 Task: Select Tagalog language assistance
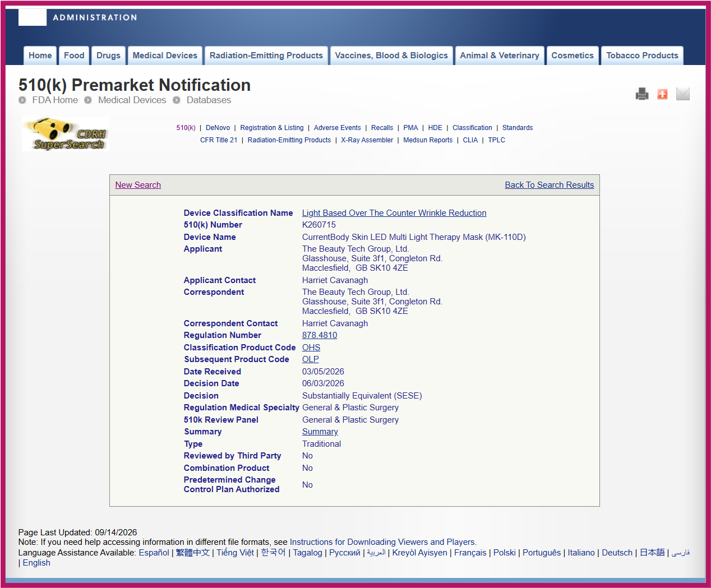click(308, 553)
